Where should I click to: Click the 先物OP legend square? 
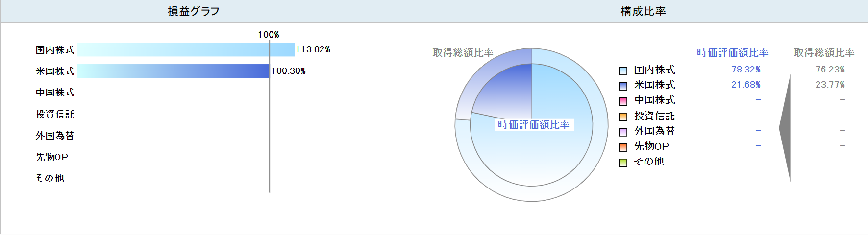[623, 147]
